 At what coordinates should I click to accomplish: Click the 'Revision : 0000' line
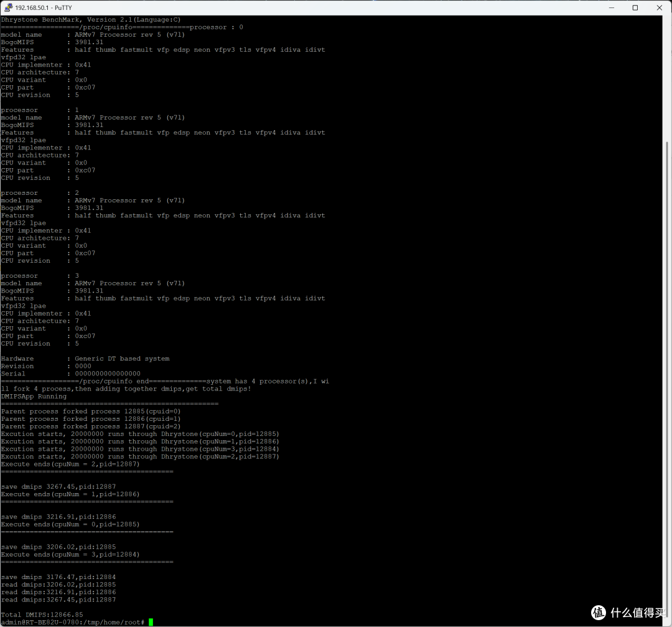point(46,366)
